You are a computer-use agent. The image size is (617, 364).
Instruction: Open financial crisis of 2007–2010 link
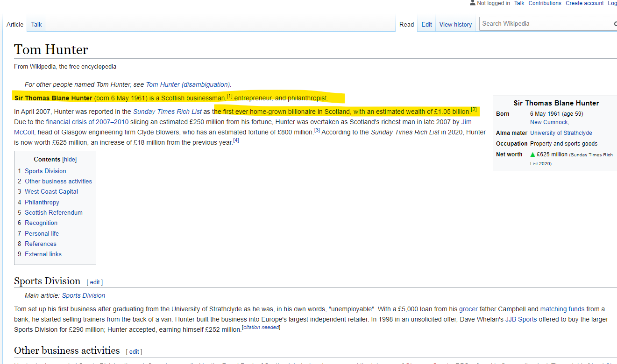pyautogui.click(x=87, y=122)
